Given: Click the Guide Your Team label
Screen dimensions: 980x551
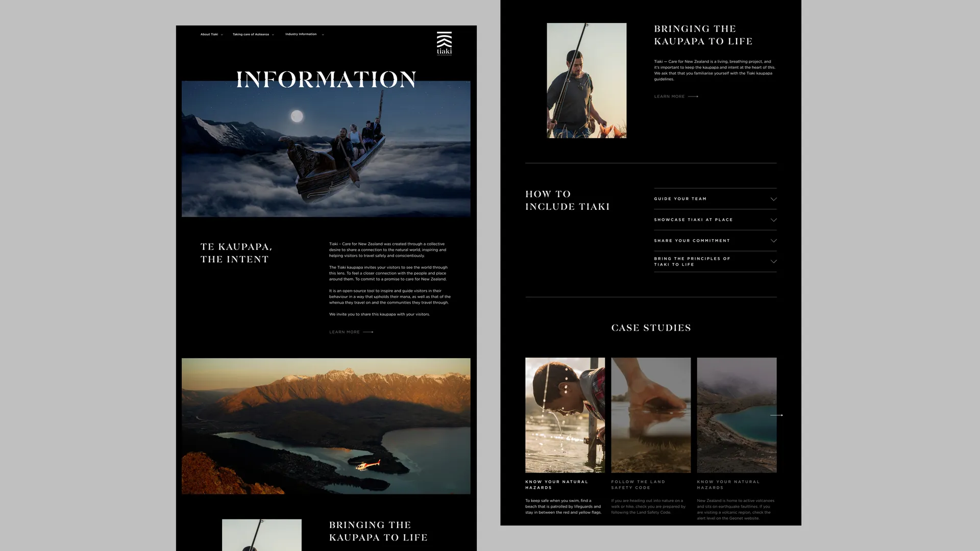Looking at the screenshot, I should point(680,199).
